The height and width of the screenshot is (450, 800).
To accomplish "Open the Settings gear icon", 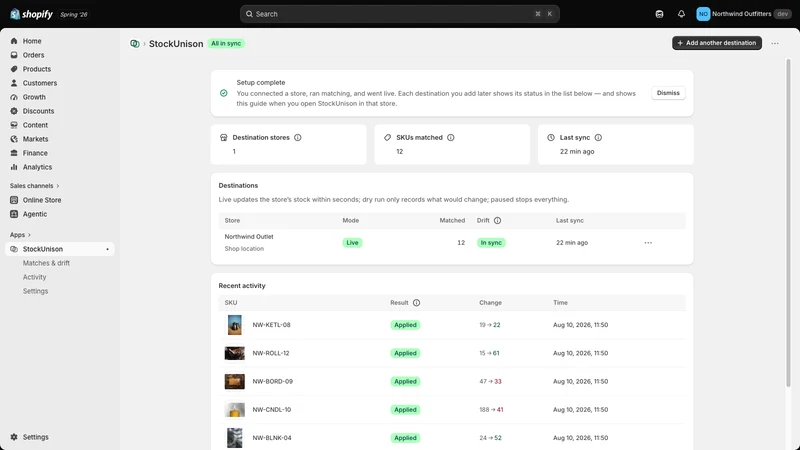I will pyautogui.click(x=14, y=437).
